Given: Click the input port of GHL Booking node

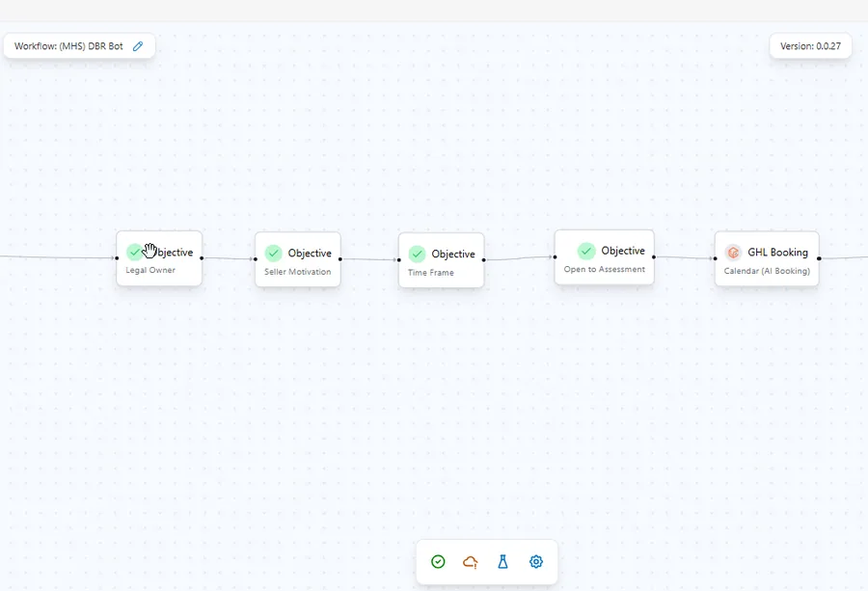Looking at the screenshot, I should 716,258.
